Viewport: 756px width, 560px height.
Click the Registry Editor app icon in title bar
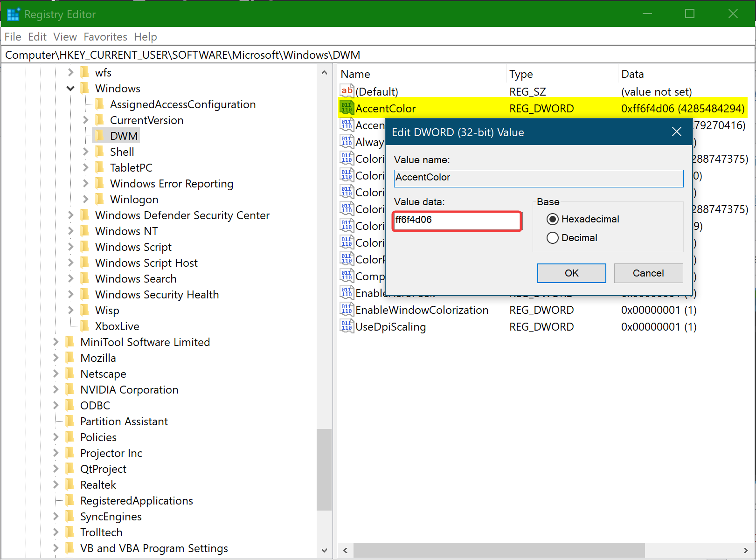tap(13, 14)
